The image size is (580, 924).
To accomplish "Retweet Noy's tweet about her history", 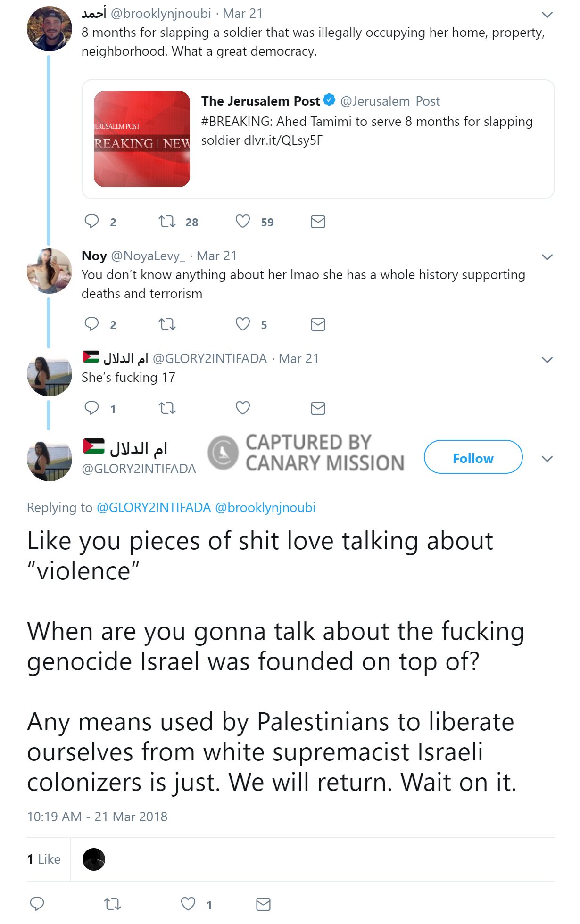I will coord(167,324).
